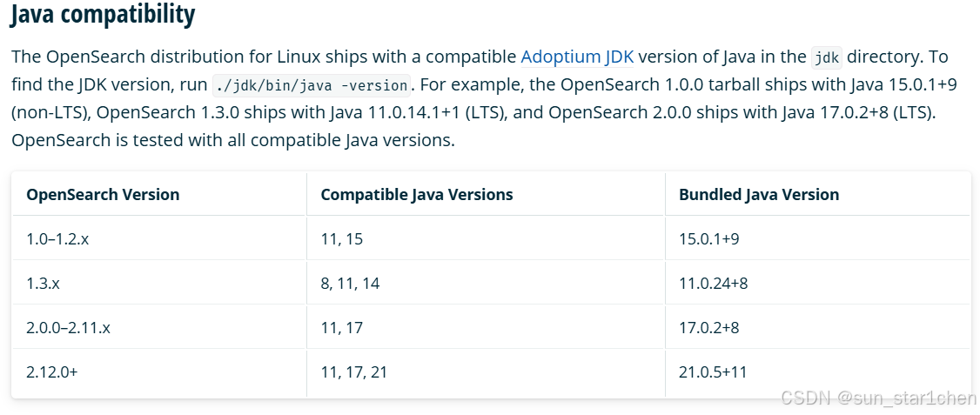The image size is (980, 415).
Task: Click the 11, 17 compatible versions cell
Action: [x=342, y=328]
